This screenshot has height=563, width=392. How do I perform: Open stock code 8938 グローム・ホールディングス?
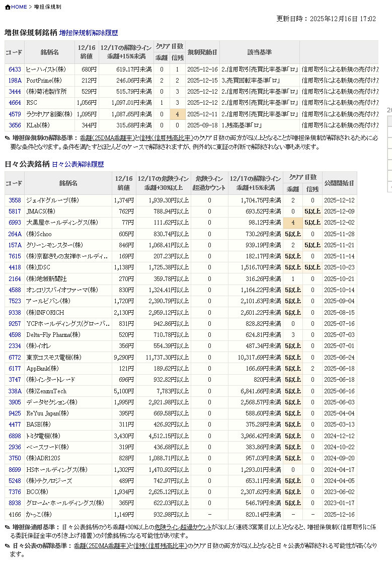[15, 503]
